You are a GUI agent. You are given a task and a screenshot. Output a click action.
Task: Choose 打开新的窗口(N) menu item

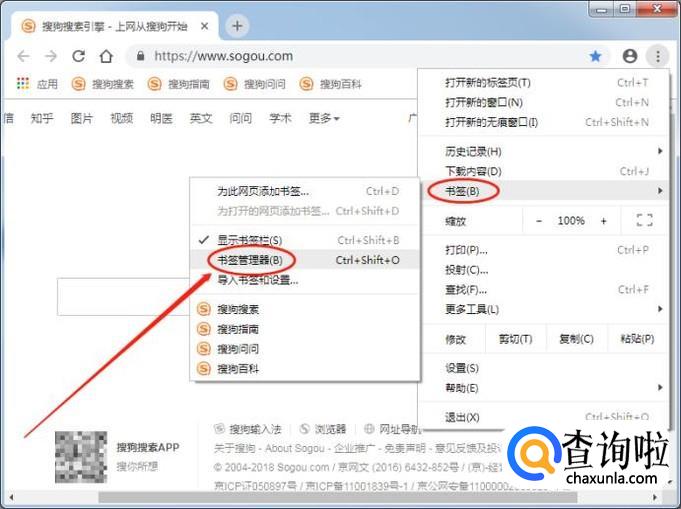point(545,102)
